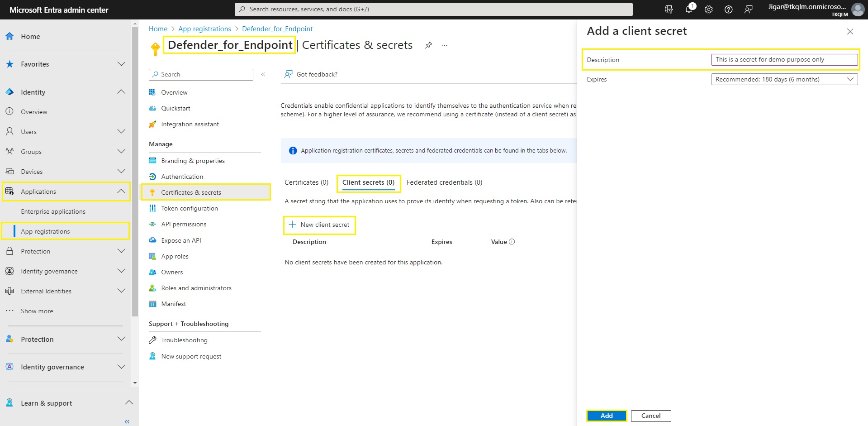
Task: Click the top search resources box
Action: tap(433, 9)
